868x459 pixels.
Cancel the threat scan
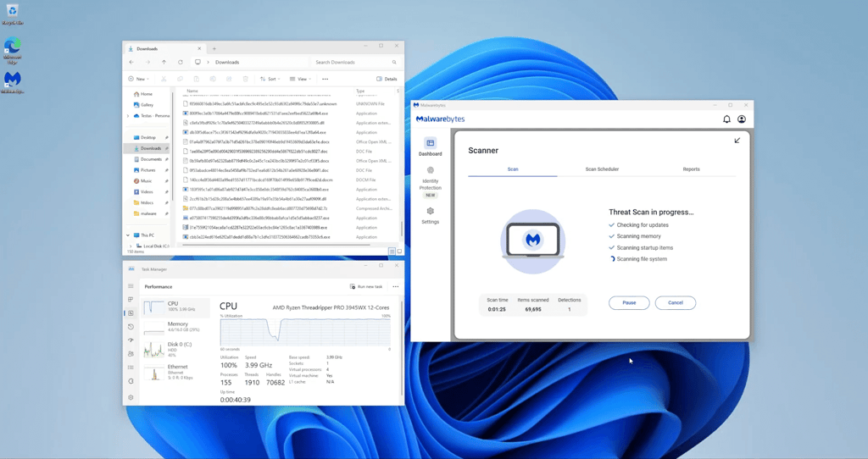point(676,302)
